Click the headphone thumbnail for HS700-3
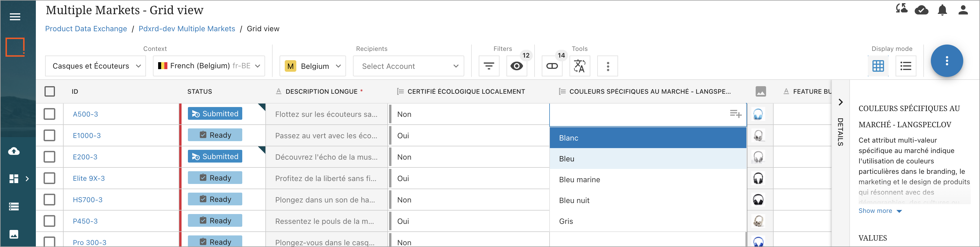Viewport: 980px width, 247px height. (758, 200)
